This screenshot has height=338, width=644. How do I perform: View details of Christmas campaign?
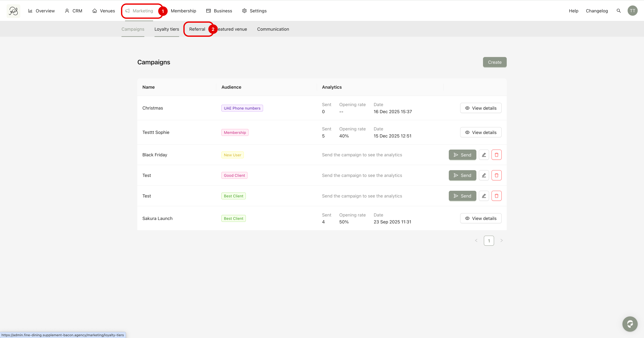tap(480, 108)
